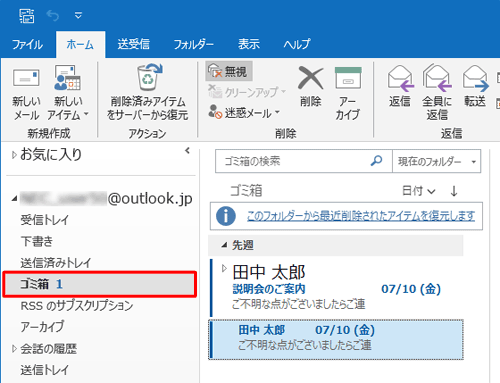Click the 無視 ignore conversation button

(229, 71)
